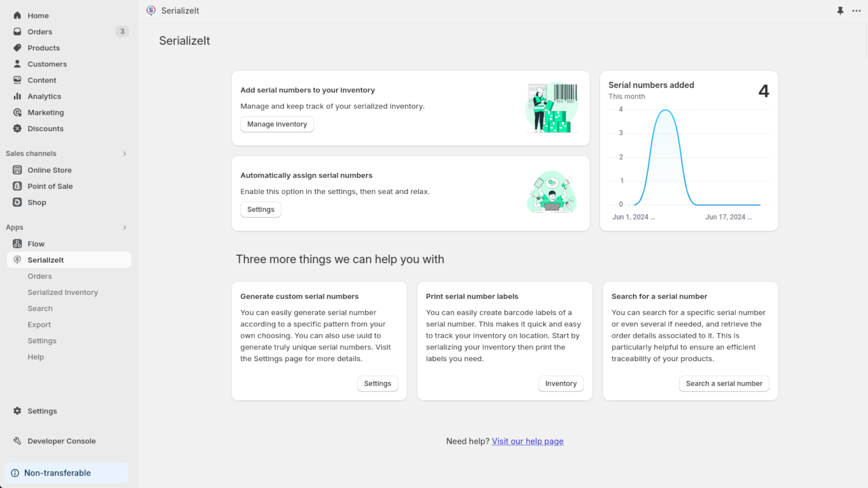The width and height of the screenshot is (868, 488).
Task: Click the Non-transferable banner
Action: coord(66,473)
